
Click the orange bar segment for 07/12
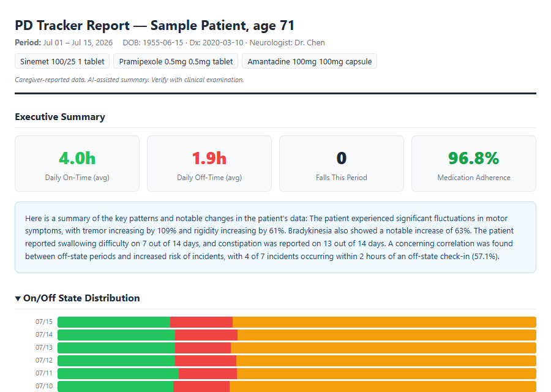[386, 361]
